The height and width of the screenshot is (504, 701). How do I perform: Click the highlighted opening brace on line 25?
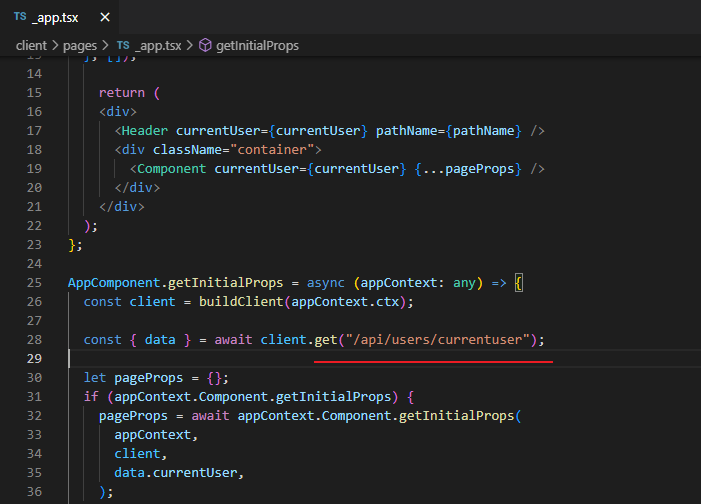[x=518, y=283]
